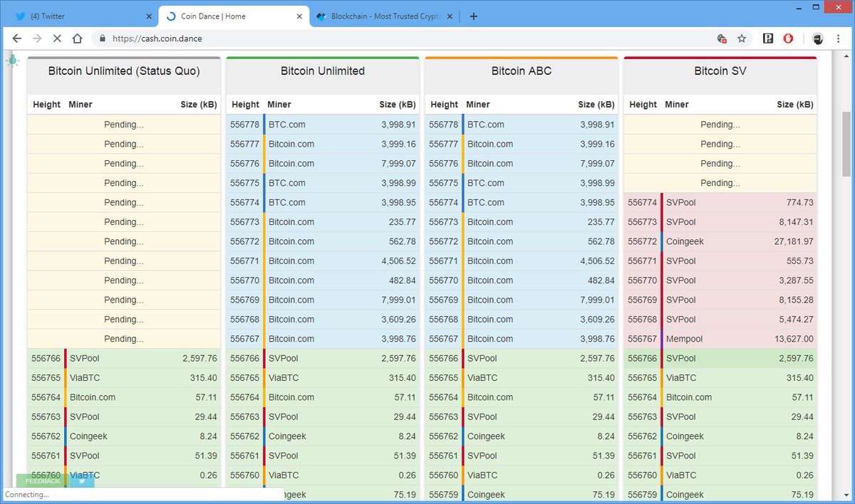Click size value 8,155.28 in Bitcoin SV
Image resolution: width=855 pixels, height=504 pixels.
click(796, 300)
